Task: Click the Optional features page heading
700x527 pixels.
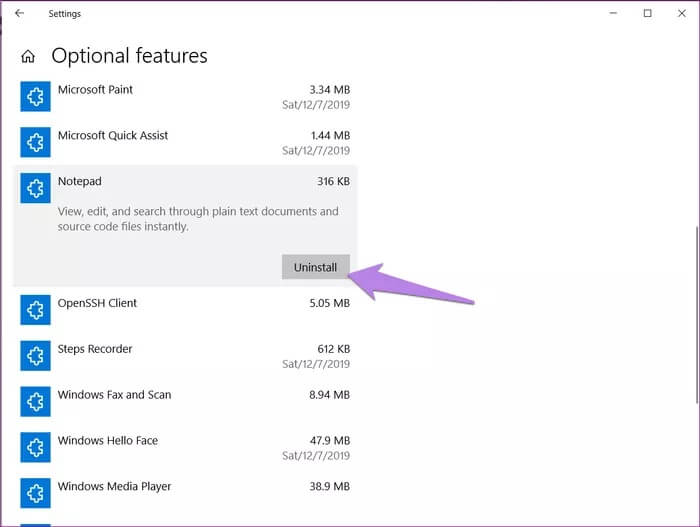Action: coord(129,56)
